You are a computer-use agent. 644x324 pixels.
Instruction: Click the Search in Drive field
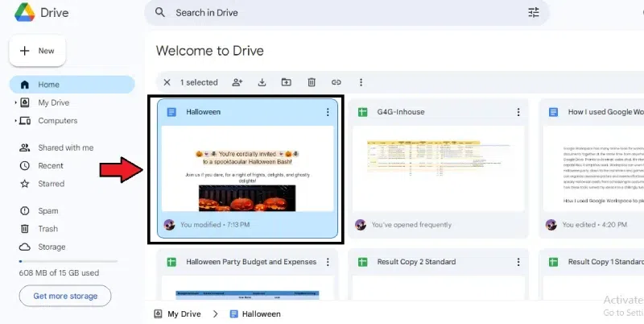(347, 13)
